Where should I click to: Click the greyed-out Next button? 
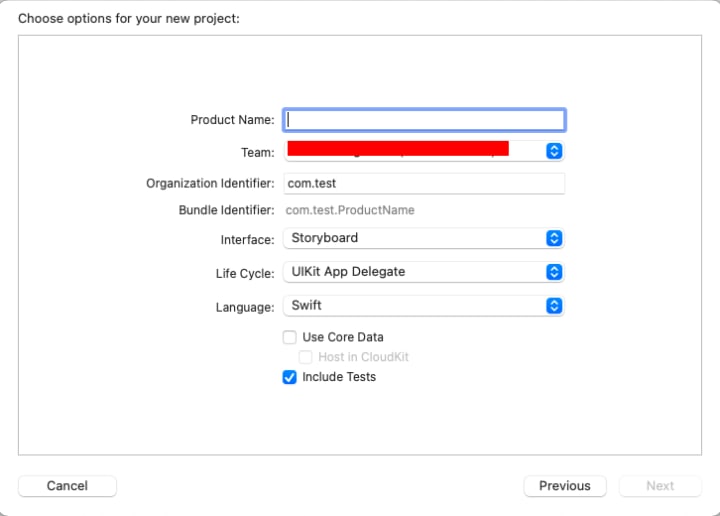(660, 486)
